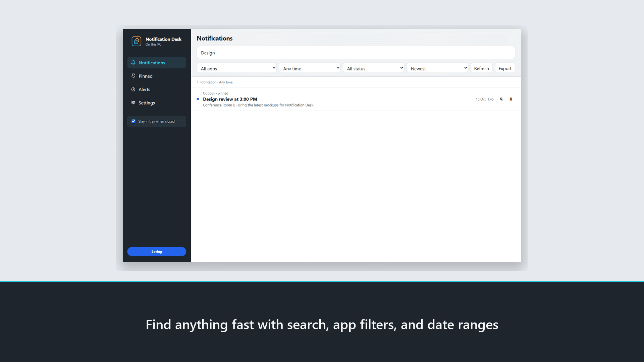This screenshot has height=362, width=644.
Task: Toggle Stay in tray when closed
Action: click(x=133, y=121)
